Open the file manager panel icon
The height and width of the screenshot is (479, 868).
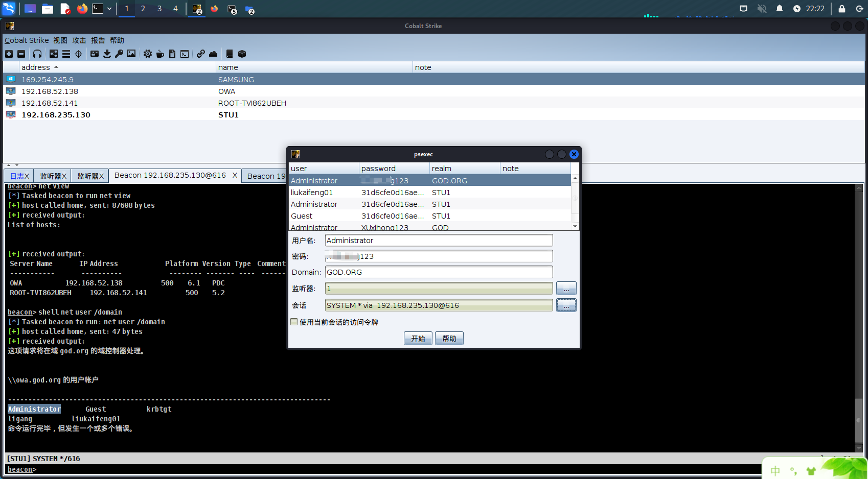(48, 9)
